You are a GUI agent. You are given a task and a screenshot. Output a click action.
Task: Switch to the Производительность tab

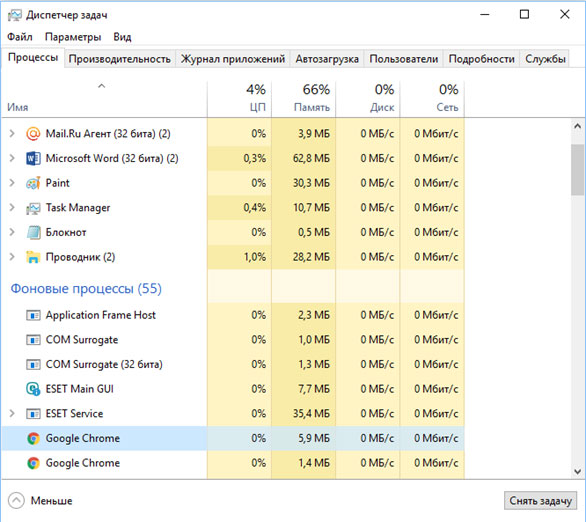point(120,59)
